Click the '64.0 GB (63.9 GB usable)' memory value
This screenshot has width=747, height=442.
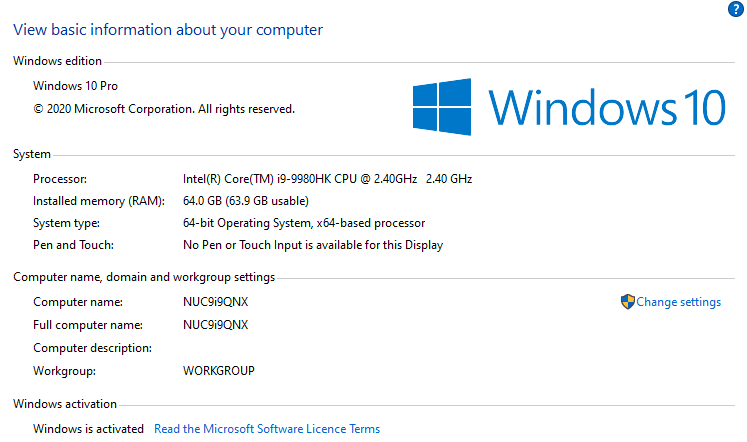[246, 201]
